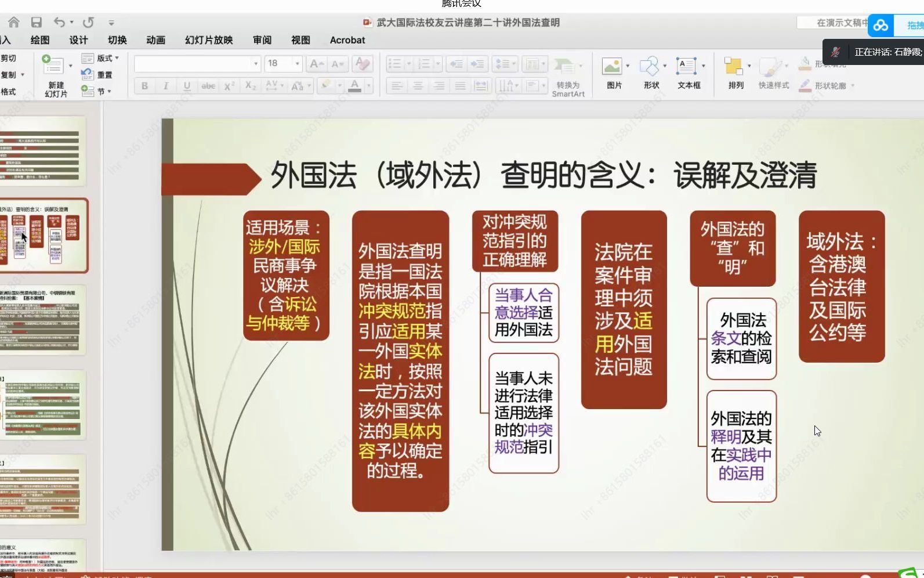
Task: Toggle Bold formatting
Action: [144, 86]
